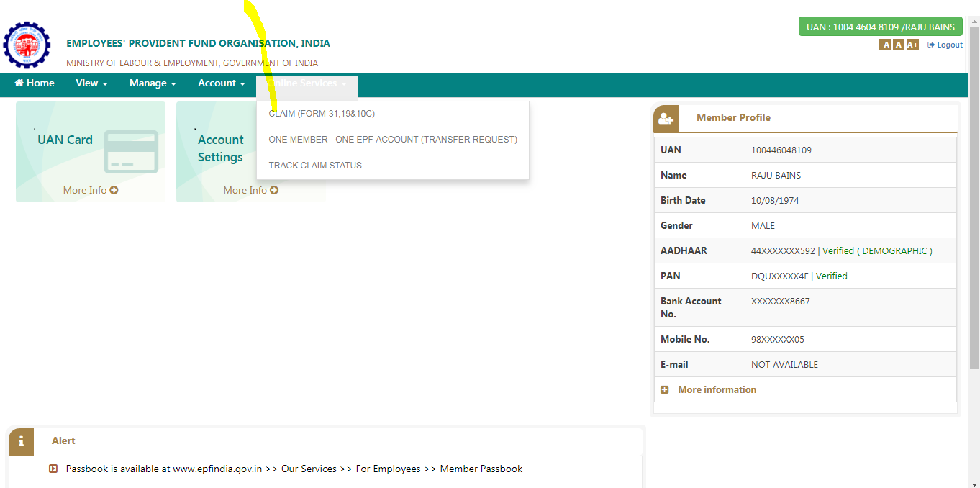Screen dimensions: 980x488
Task: Click the UAN value 100446048109
Action: click(781, 150)
